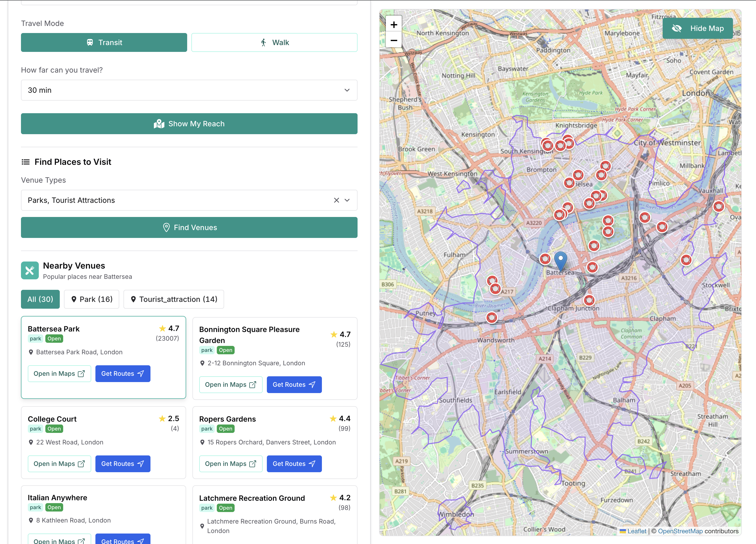Click red venue marker at Clapham Junction
This screenshot has width=756, height=544.
click(589, 301)
